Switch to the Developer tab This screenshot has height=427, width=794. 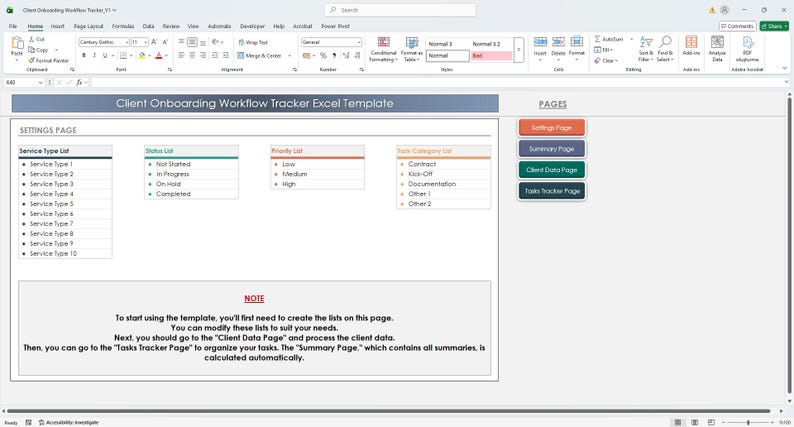(x=252, y=26)
